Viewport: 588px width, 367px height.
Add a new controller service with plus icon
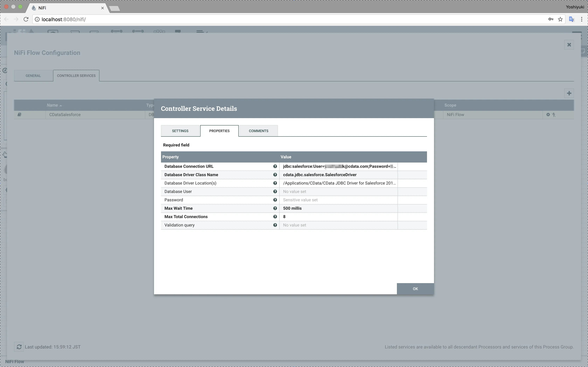click(x=569, y=93)
